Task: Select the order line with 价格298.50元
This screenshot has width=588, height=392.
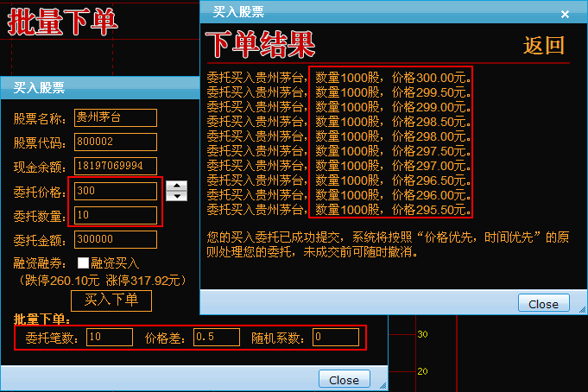Action: click(x=339, y=122)
